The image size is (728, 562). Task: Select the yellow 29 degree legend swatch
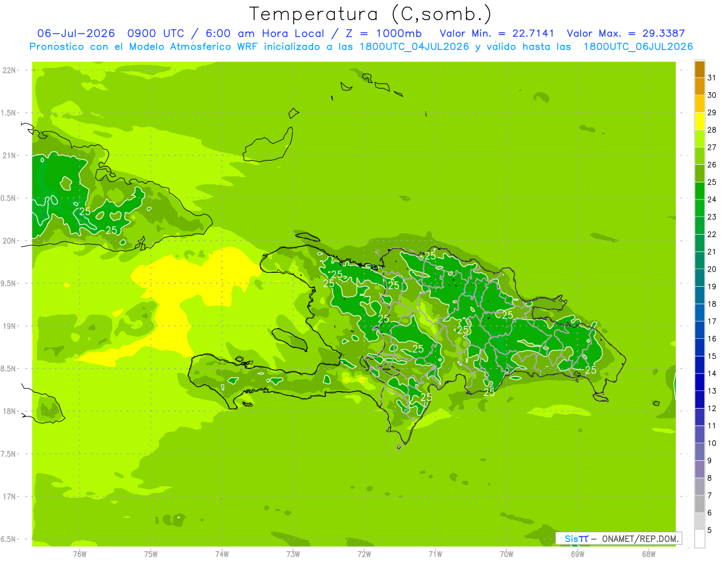point(699,104)
